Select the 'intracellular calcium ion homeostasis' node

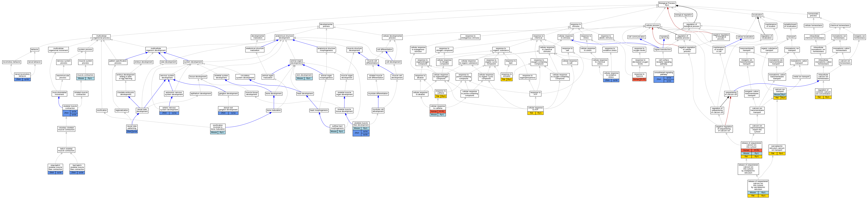click(823, 77)
